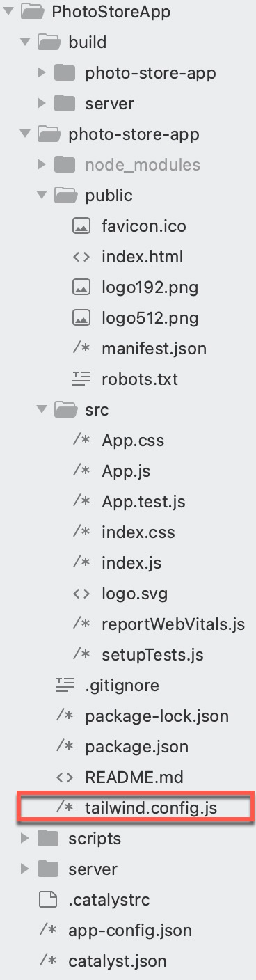Image resolution: width=256 pixels, height=980 pixels.
Task: Collapse the PhotoStoreApp root folder
Action: tap(9, 12)
